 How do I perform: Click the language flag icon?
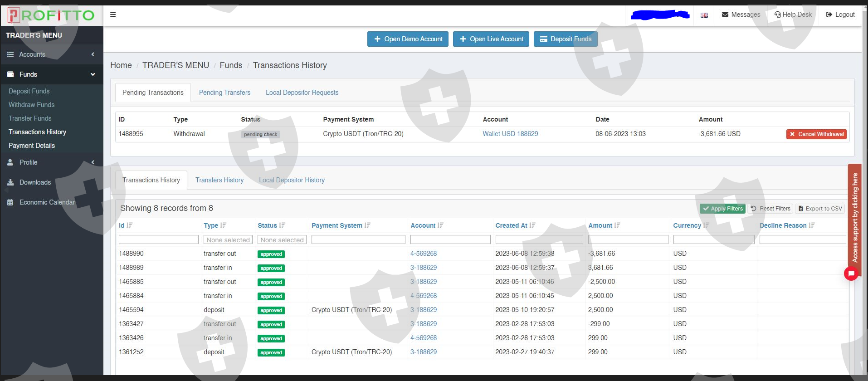pos(704,15)
